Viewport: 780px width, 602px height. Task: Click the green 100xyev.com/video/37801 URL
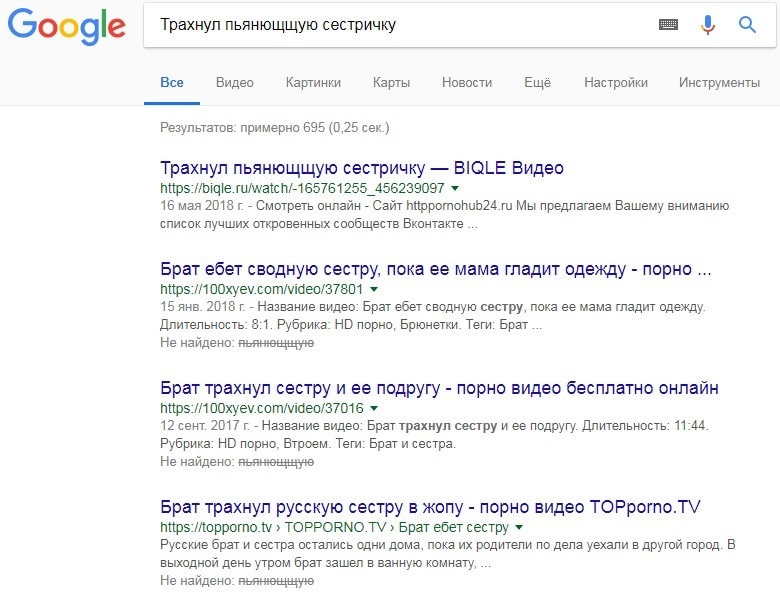click(x=262, y=290)
